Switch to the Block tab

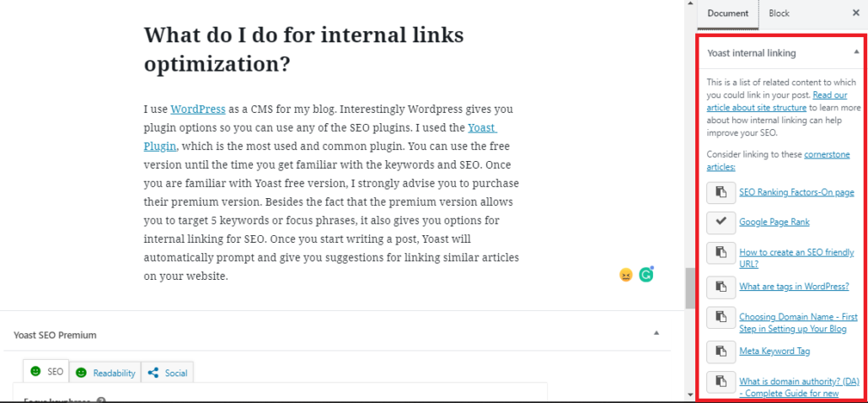tap(779, 13)
